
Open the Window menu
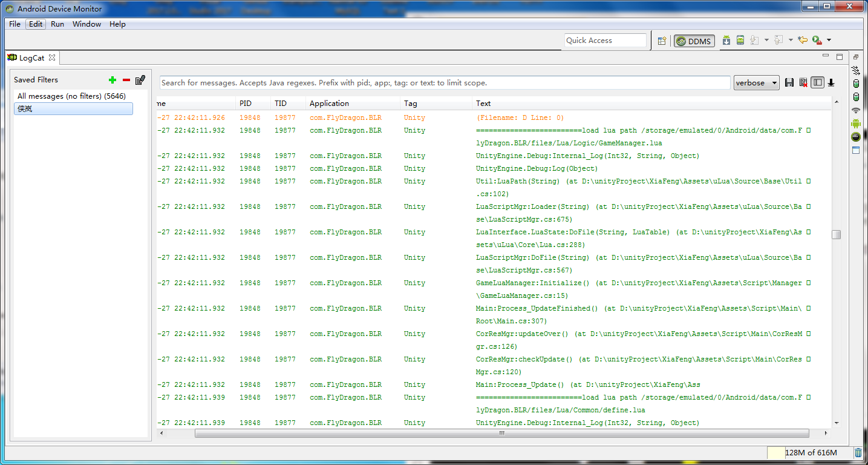click(87, 24)
